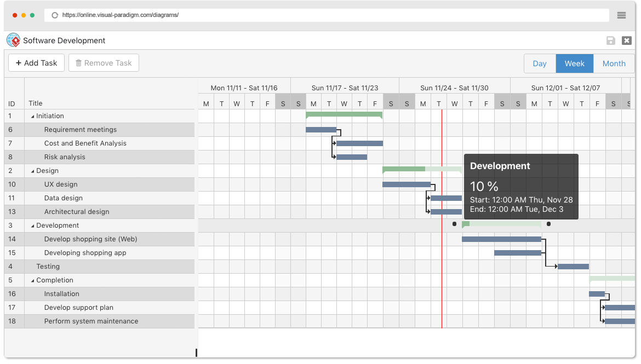
Task: Click the Risk analysis Gantt bar
Action: pos(352,157)
